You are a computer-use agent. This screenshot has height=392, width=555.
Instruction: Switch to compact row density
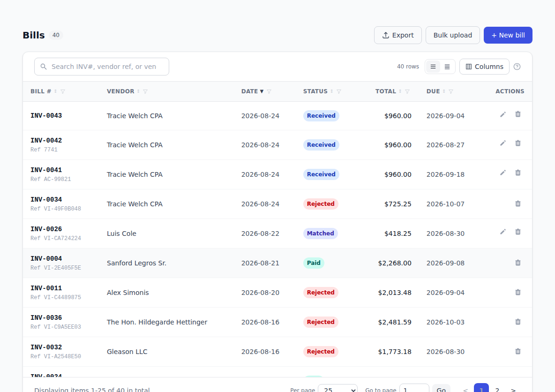(x=447, y=67)
